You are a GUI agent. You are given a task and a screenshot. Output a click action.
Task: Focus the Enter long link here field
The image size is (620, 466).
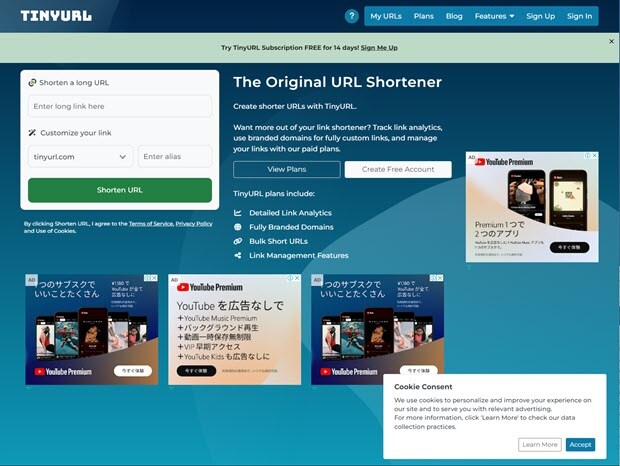pos(120,106)
